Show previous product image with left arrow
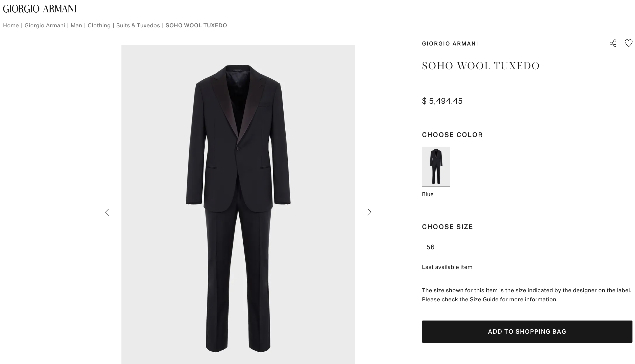 (x=107, y=212)
